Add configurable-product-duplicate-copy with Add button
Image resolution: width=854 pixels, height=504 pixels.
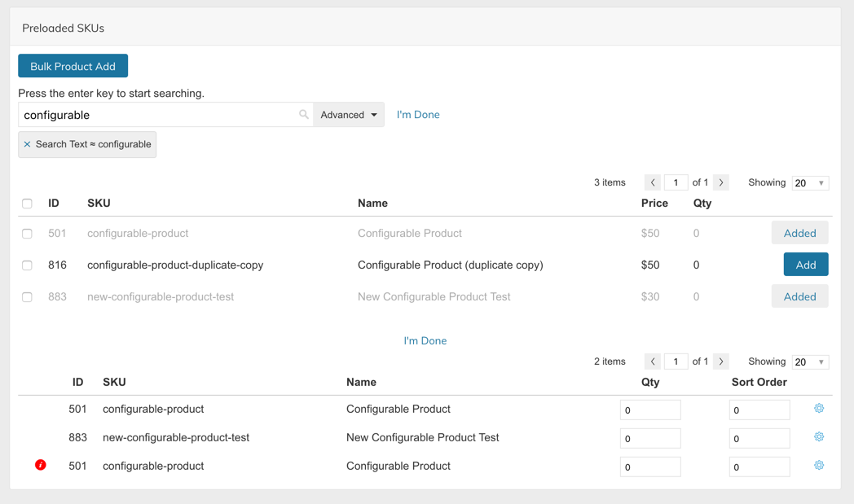pyautogui.click(x=805, y=265)
